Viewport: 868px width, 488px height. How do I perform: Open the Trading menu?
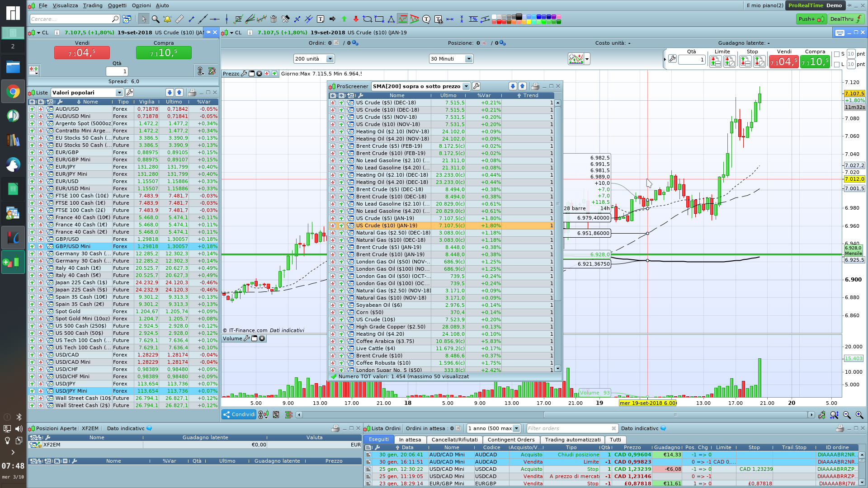point(93,5)
